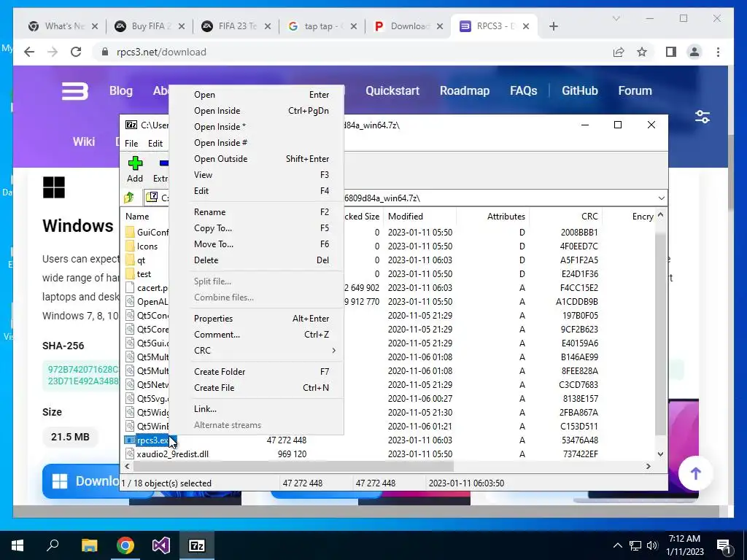Open the Roadmap link
The image size is (747, 560).
coord(465,91)
